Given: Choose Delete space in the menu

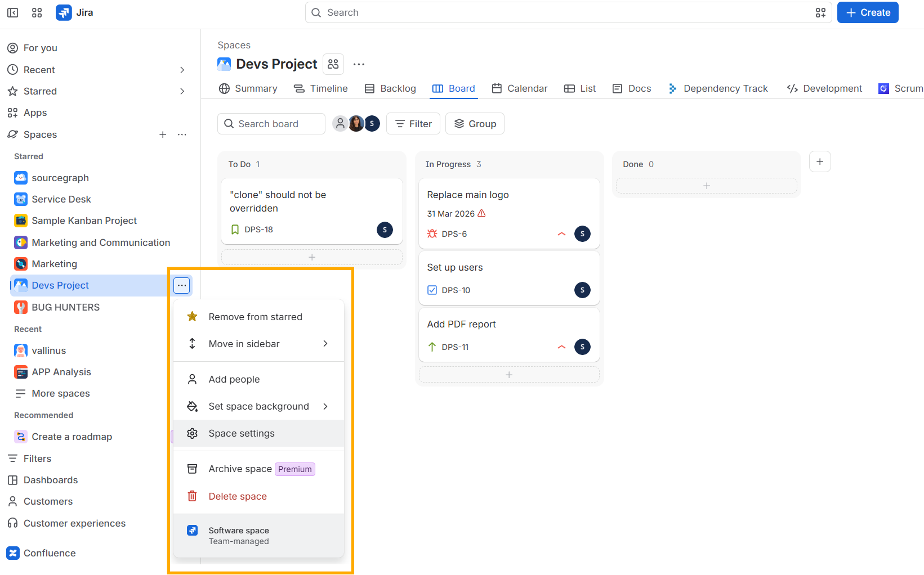Looking at the screenshot, I should (258, 496).
